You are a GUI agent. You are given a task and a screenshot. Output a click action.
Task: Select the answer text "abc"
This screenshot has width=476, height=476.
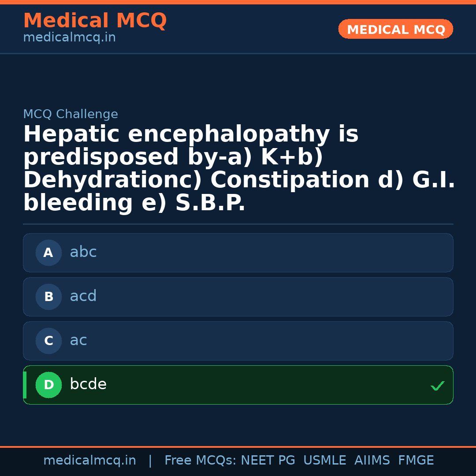83,253
